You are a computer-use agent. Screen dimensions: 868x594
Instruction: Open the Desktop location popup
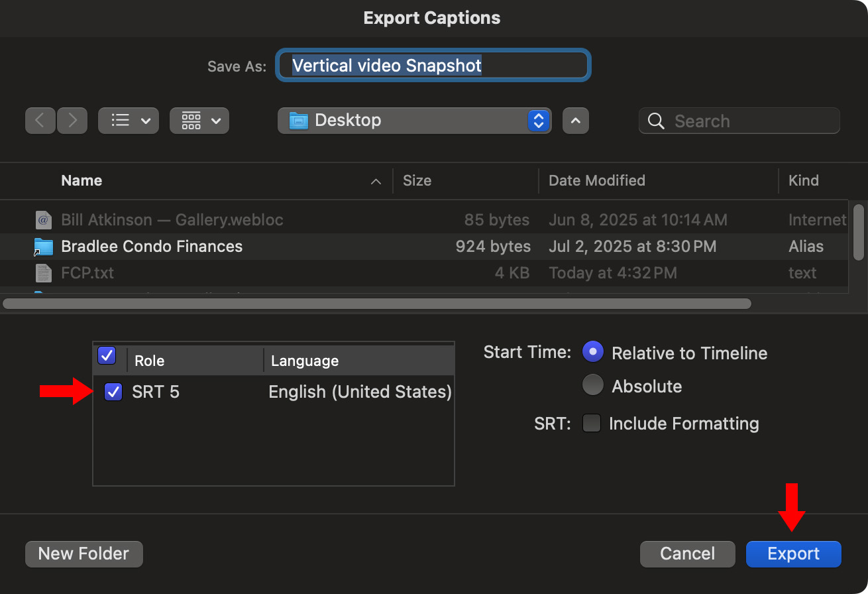pyautogui.click(x=414, y=121)
